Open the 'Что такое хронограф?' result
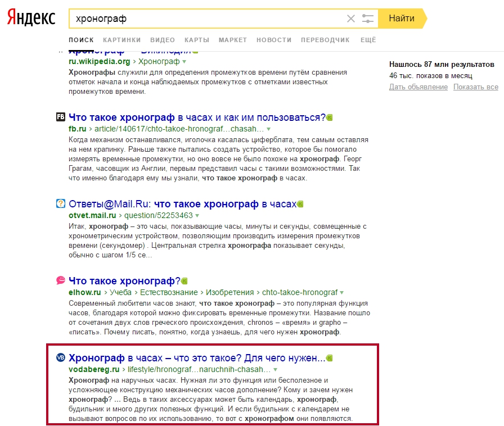Screen dimensions: 504x426 click(124, 281)
